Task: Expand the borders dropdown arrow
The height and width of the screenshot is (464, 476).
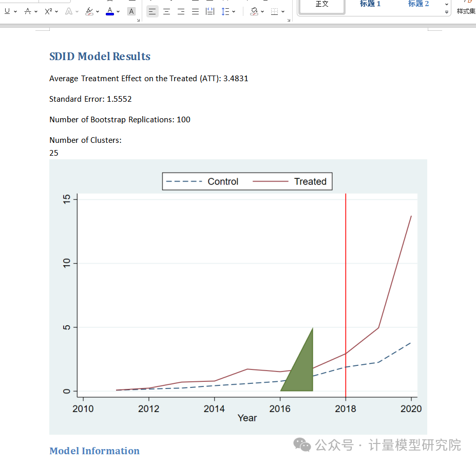Action: tap(283, 12)
